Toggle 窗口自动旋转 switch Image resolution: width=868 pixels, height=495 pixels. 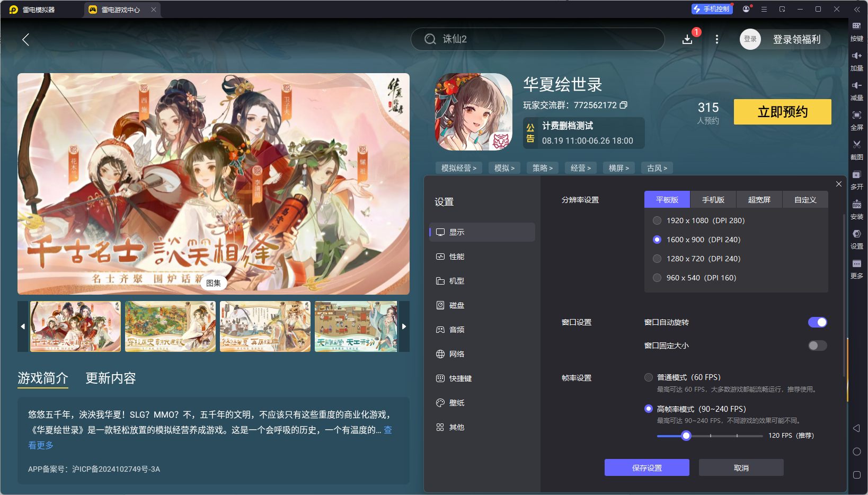(818, 322)
